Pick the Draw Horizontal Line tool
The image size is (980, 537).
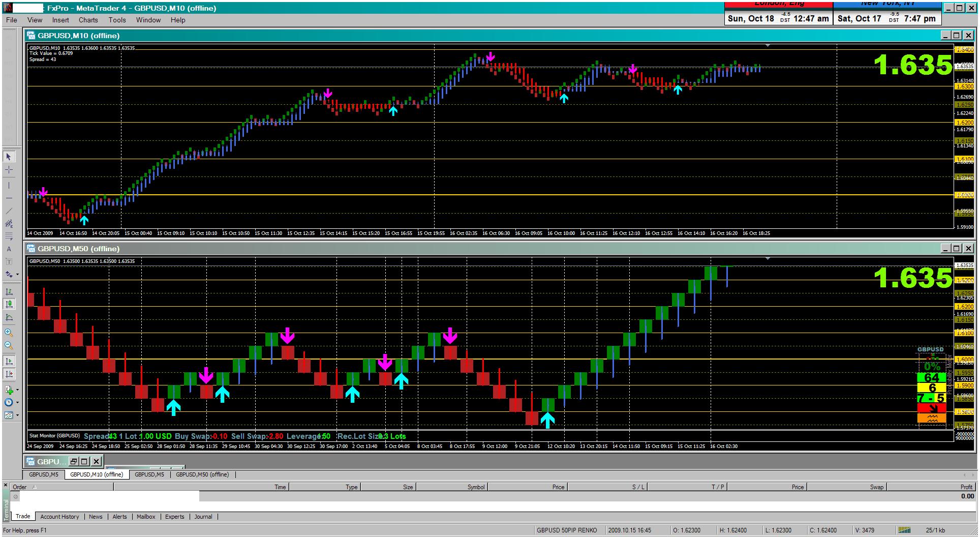point(9,198)
